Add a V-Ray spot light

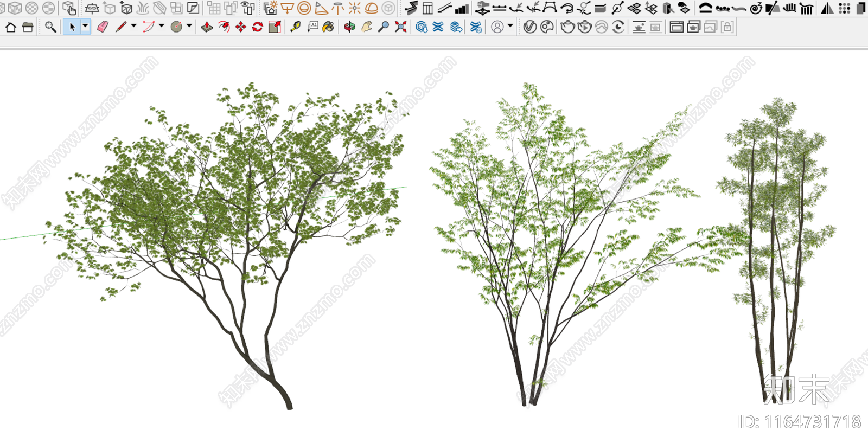321,8
